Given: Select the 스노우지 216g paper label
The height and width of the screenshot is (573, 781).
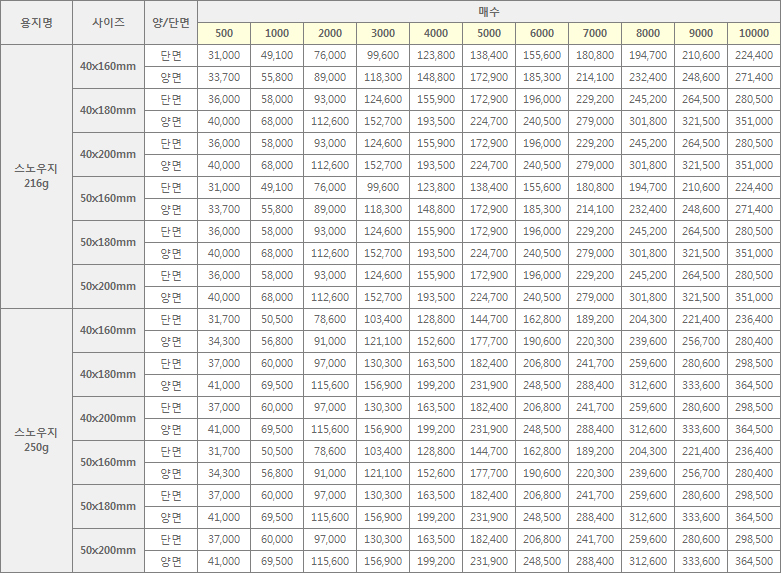Looking at the screenshot, I should (x=36, y=176).
